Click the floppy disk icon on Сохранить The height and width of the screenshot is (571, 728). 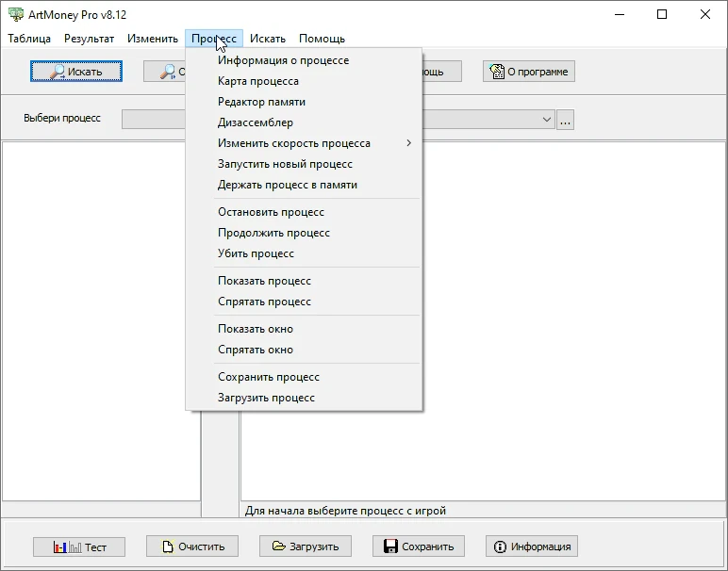click(390, 547)
